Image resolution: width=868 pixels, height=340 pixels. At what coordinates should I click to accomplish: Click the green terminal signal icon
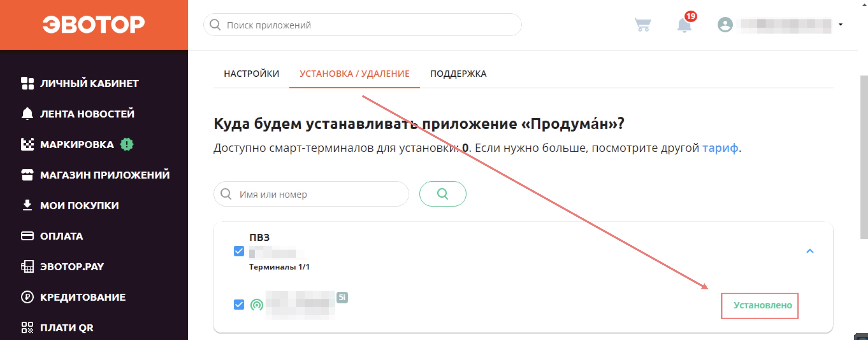coord(257,305)
